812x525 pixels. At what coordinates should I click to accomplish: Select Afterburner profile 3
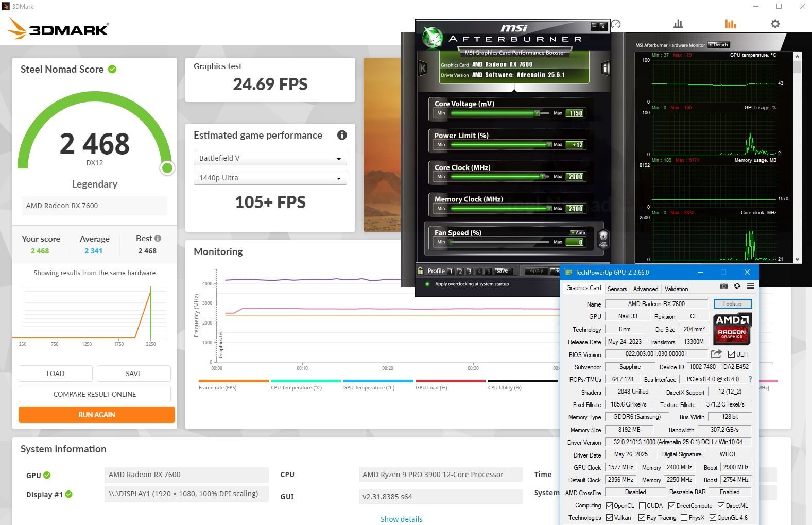[x=469, y=270]
